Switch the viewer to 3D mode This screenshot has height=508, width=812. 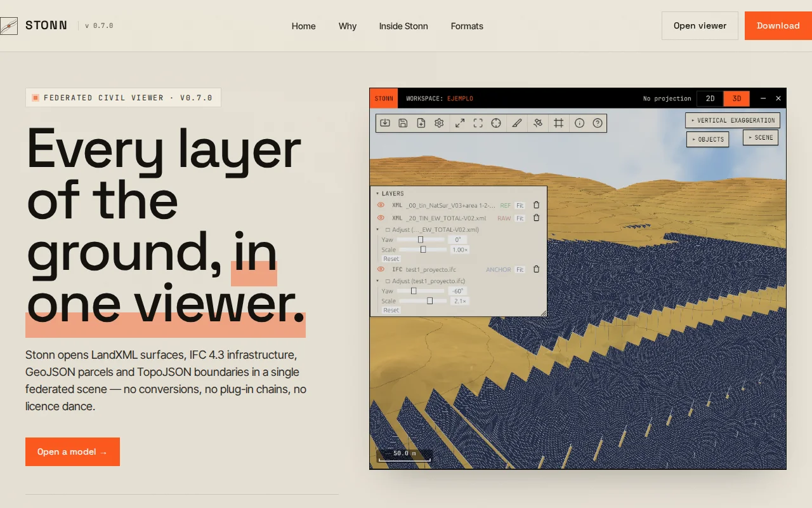coord(737,98)
